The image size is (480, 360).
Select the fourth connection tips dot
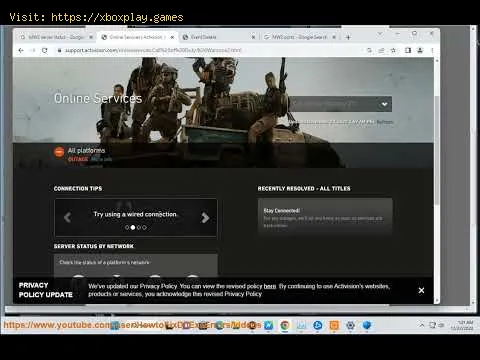144,228
